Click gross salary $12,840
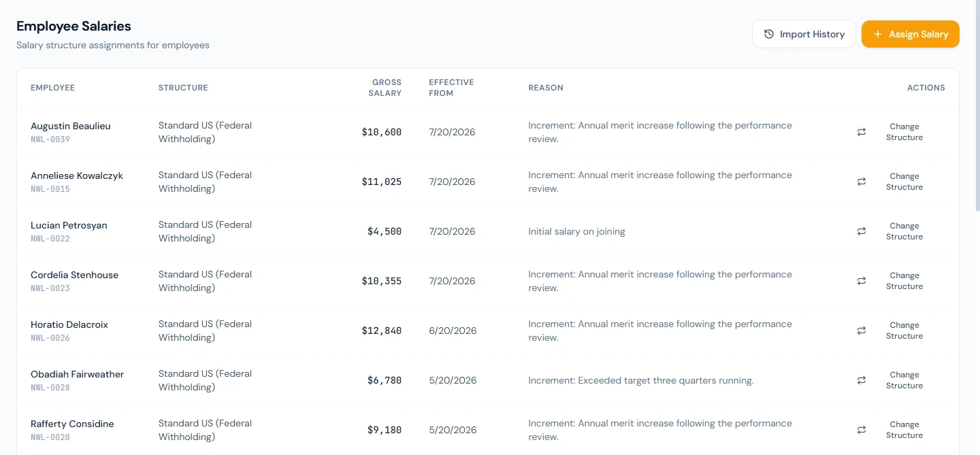The width and height of the screenshot is (980, 455). pyautogui.click(x=382, y=331)
